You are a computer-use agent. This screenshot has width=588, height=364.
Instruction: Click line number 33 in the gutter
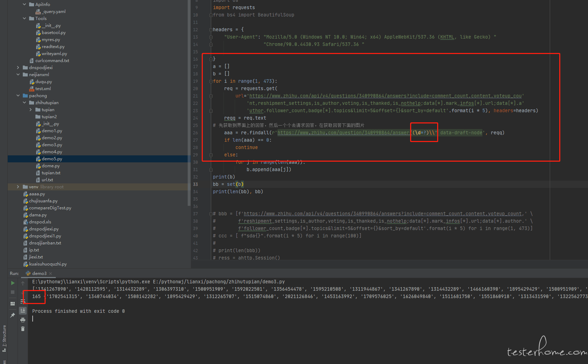[195, 184]
